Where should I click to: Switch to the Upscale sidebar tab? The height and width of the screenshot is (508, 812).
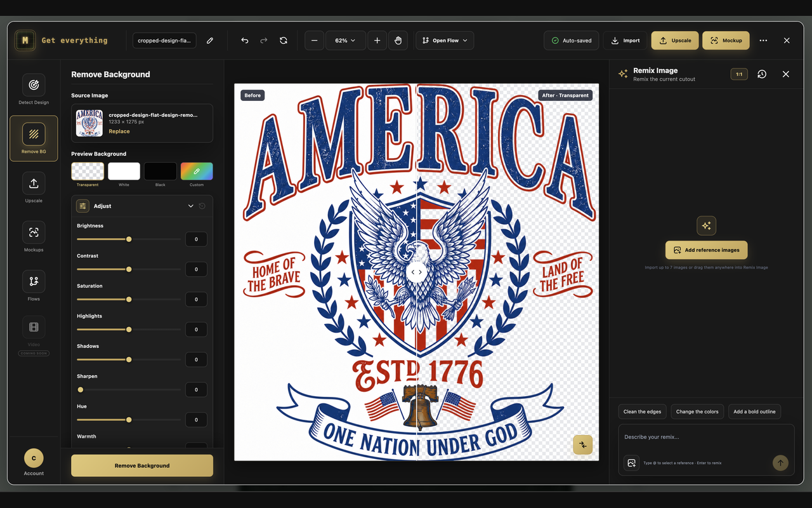point(34,188)
